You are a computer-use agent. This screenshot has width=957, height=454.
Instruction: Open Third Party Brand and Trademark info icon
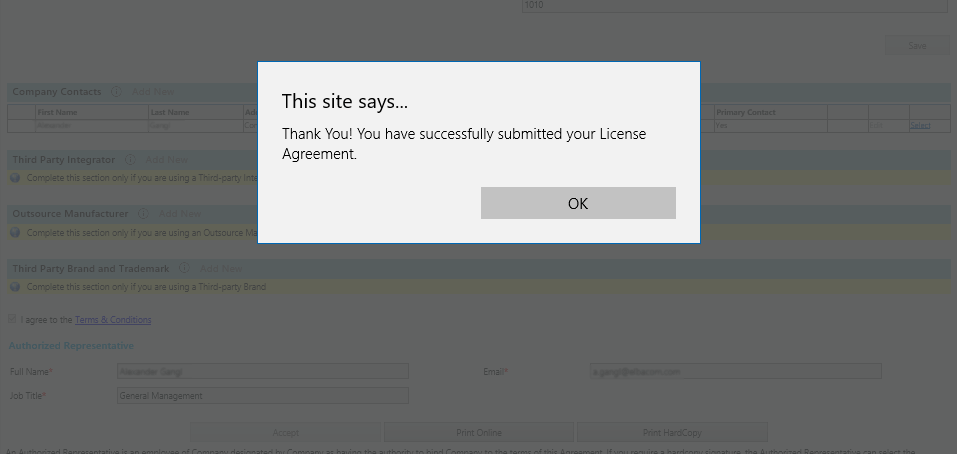tap(184, 268)
